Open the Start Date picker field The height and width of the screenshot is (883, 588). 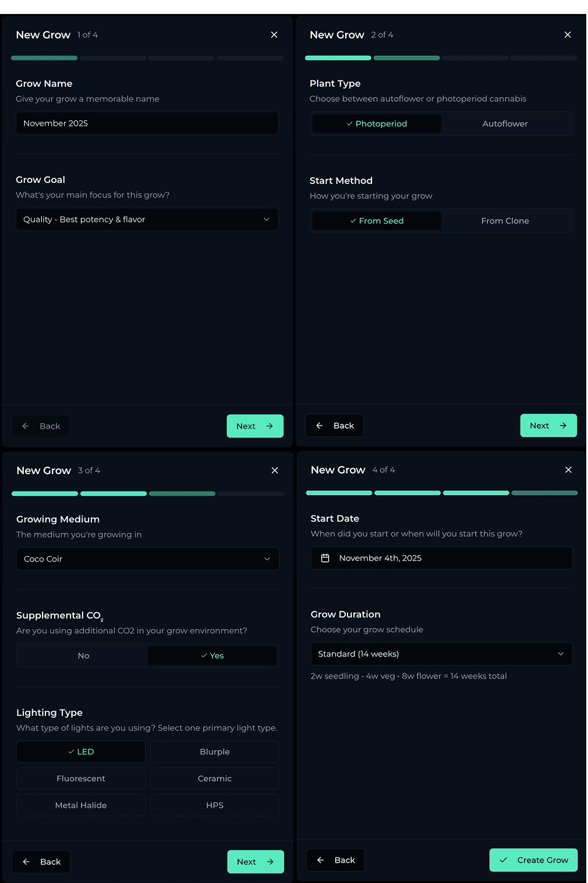tap(442, 558)
